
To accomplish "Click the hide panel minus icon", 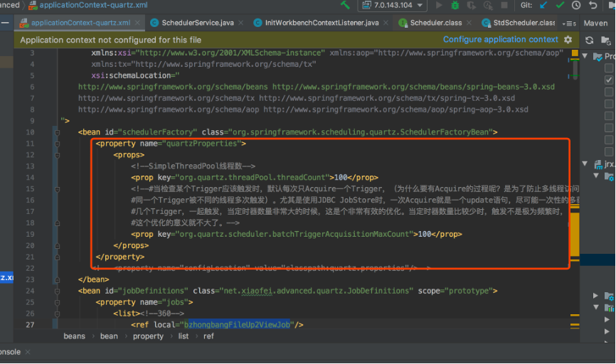I will [6, 23].
